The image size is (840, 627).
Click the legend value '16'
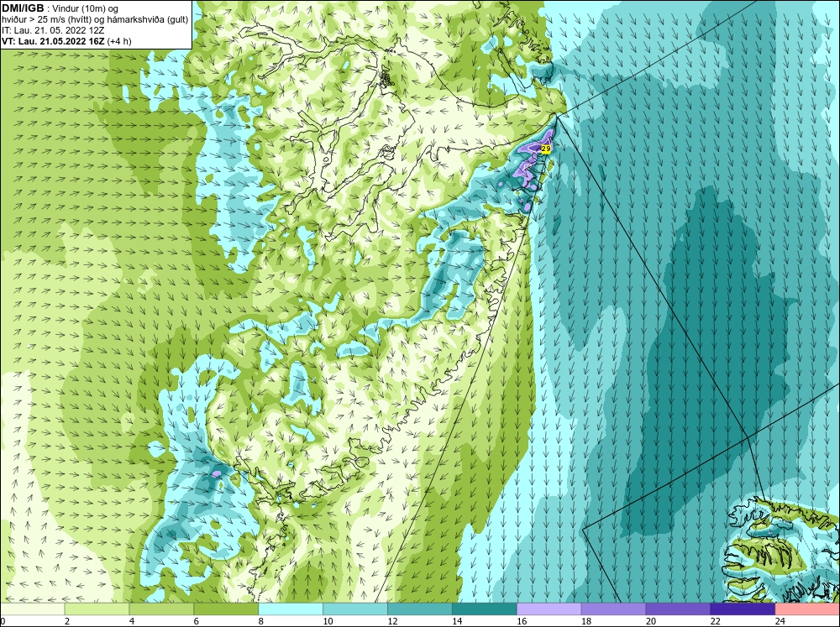pos(522,621)
